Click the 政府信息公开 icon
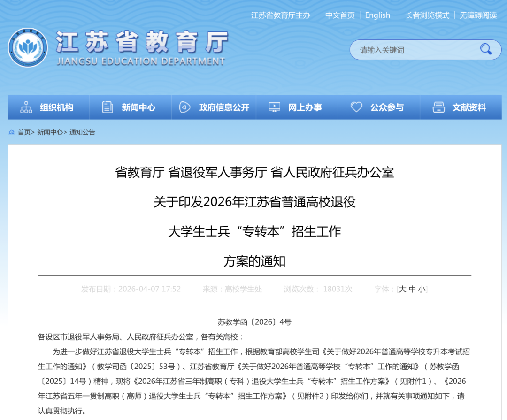Viewport: 507px width, 420px height. [185, 107]
